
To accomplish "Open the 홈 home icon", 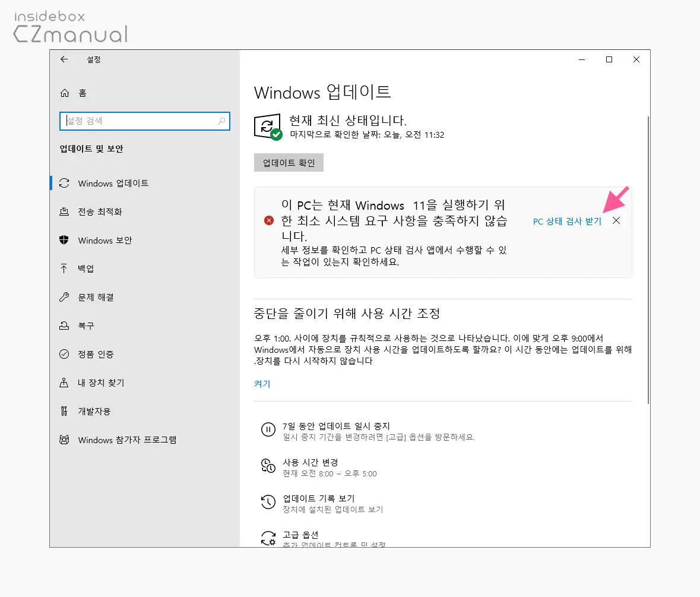I will pos(65,93).
